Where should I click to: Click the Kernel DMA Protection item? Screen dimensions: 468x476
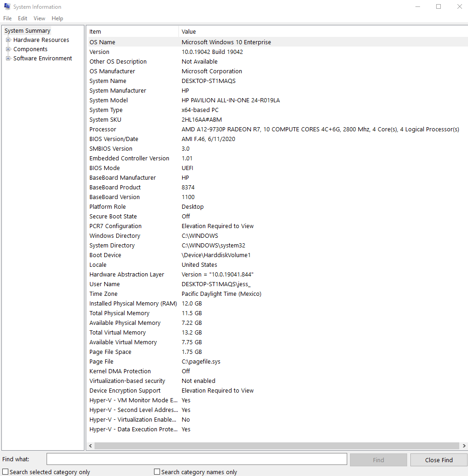click(x=120, y=371)
